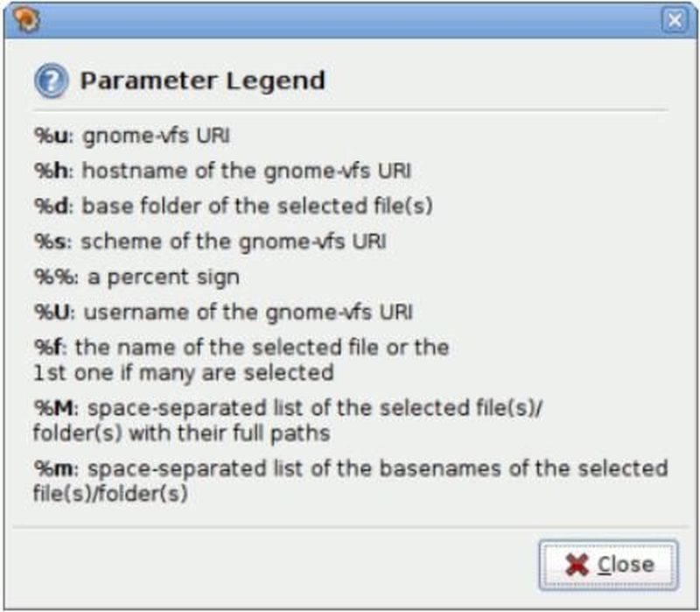Select the %U username entry
Image resolution: width=700 pixels, height=612 pixels.
coord(224,311)
